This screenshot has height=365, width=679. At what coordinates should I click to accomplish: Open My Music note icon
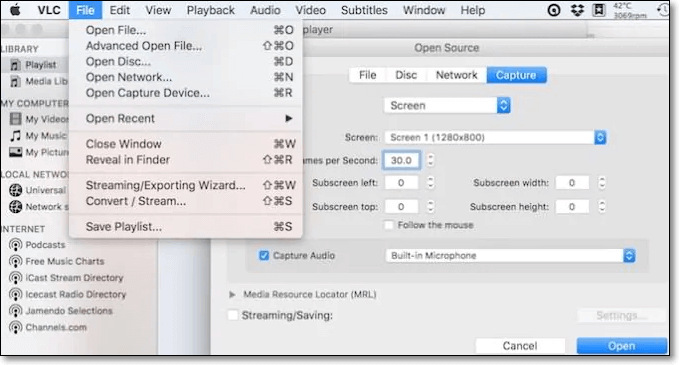pyautogui.click(x=16, y=136)
